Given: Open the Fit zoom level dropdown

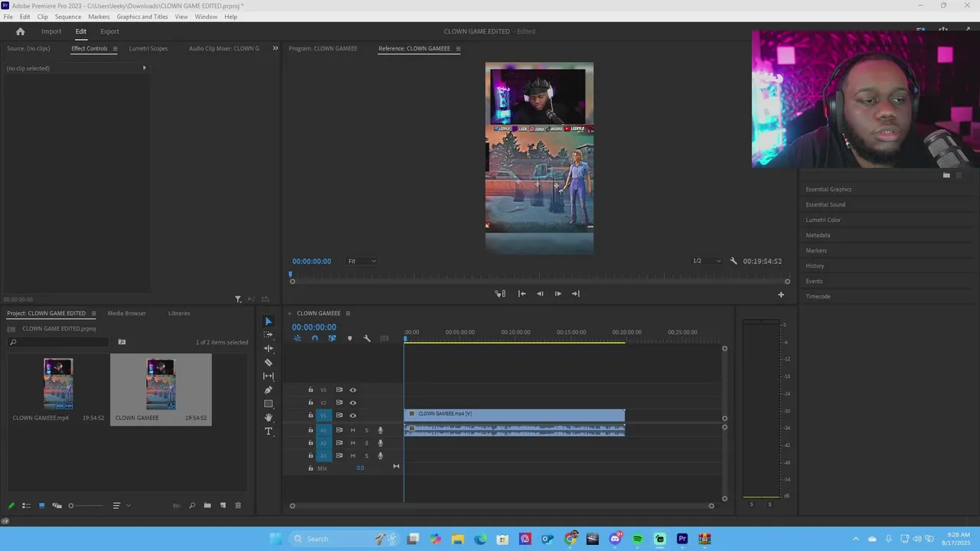Looking at the screenshot, I should pyautogui.click(x=362, y=261).
